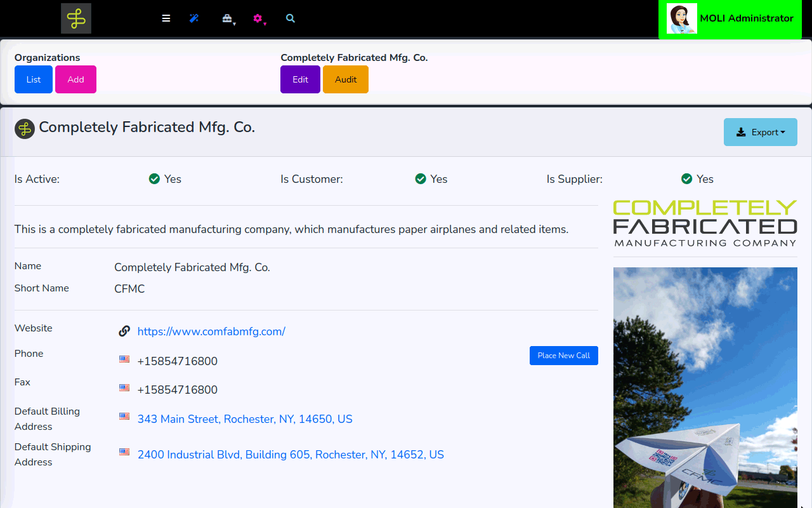The height and width of the screenshot is (508, 812).
Task: Click the MOLI Administrator avatar picture
Action: coord(682,19)
